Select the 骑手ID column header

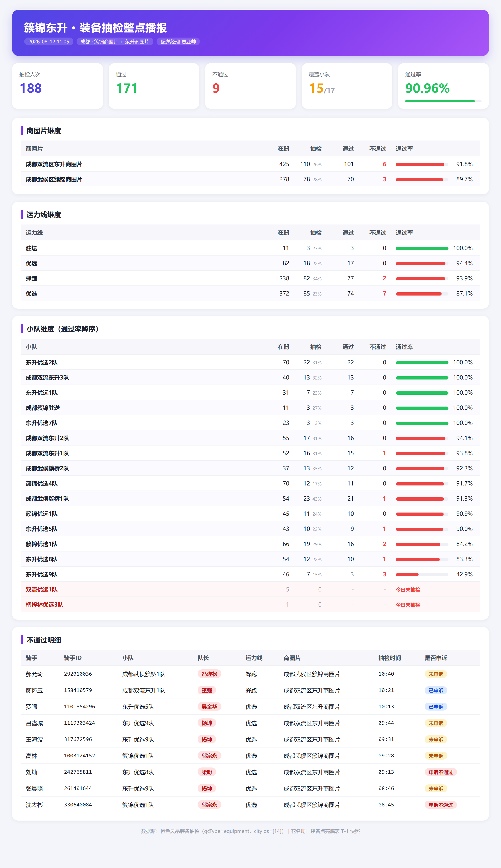[x=73, y=658]
